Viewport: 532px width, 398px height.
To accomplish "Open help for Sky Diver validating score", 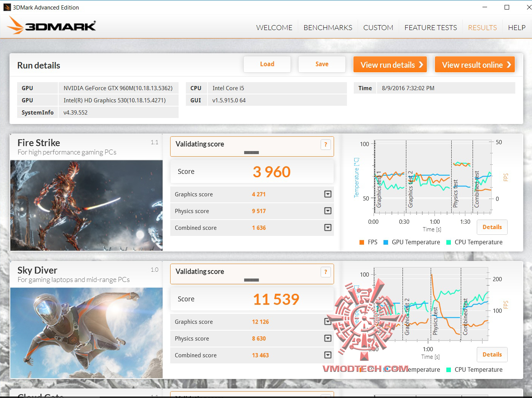I will [x=326, y=272].
